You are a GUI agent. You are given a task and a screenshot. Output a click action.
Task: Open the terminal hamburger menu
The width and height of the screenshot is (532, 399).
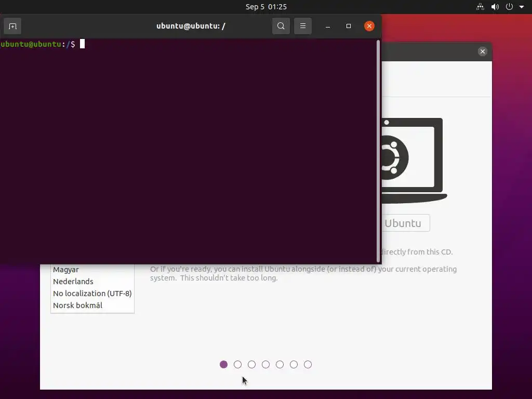[303, 26]
